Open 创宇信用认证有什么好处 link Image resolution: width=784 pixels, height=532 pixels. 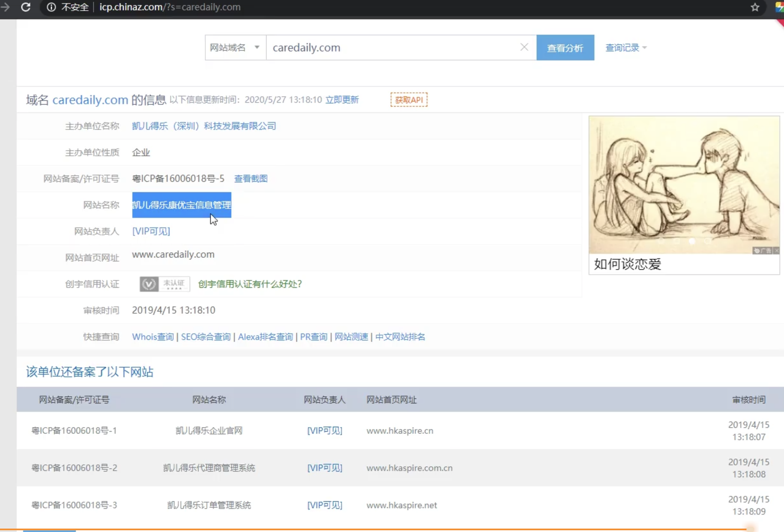coord(250,284)
